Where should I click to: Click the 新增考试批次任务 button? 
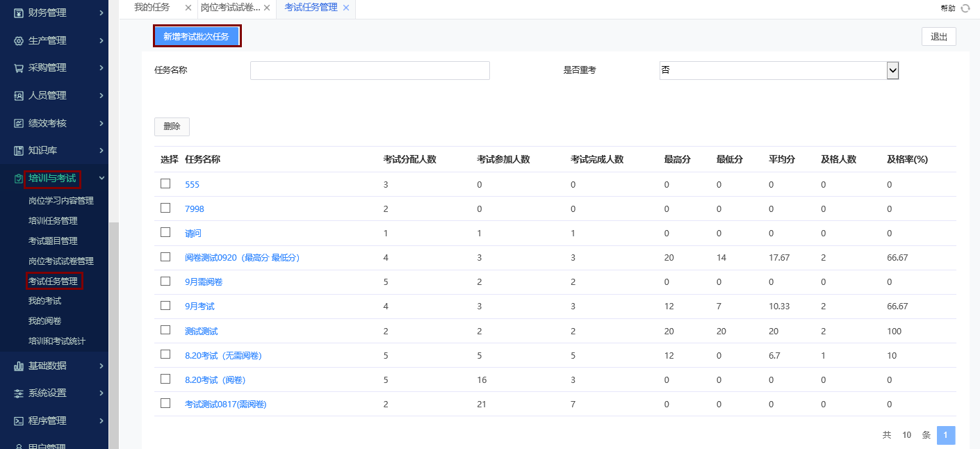197,35
